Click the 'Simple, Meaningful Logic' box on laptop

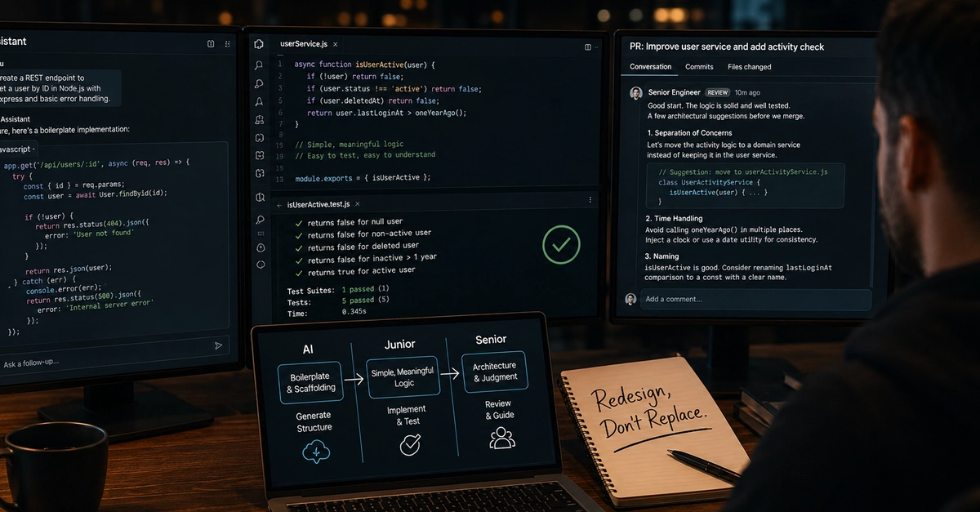(403, 377)
